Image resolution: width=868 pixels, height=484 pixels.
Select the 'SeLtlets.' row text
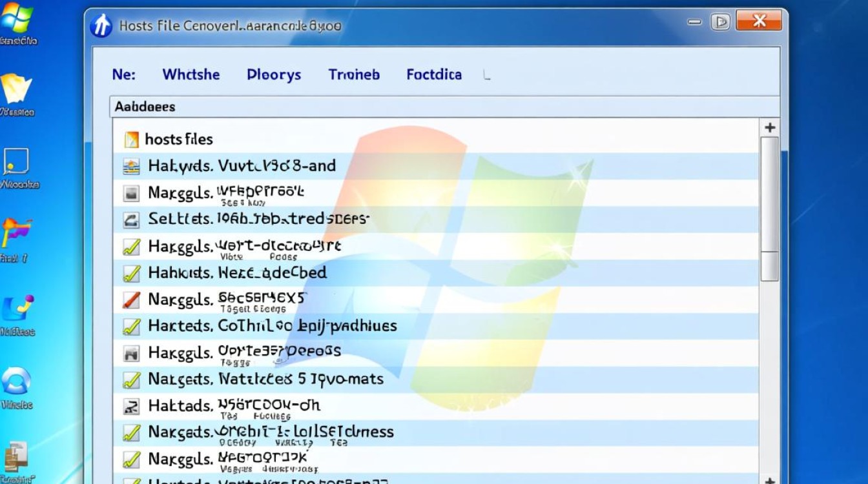(258, 219)
